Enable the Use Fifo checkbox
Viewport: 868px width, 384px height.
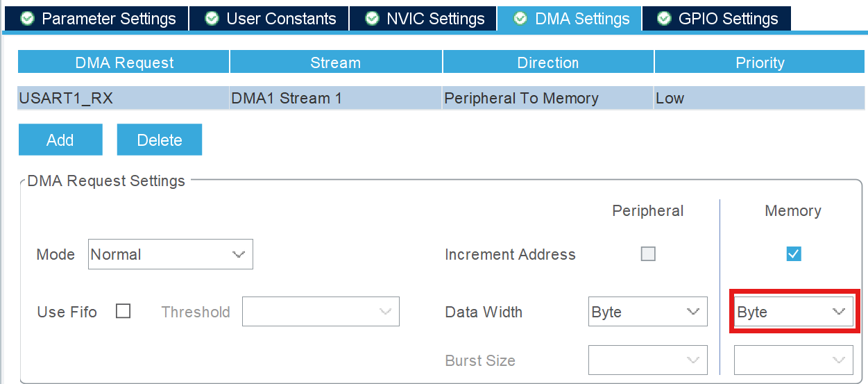click(x=123, y=311)
